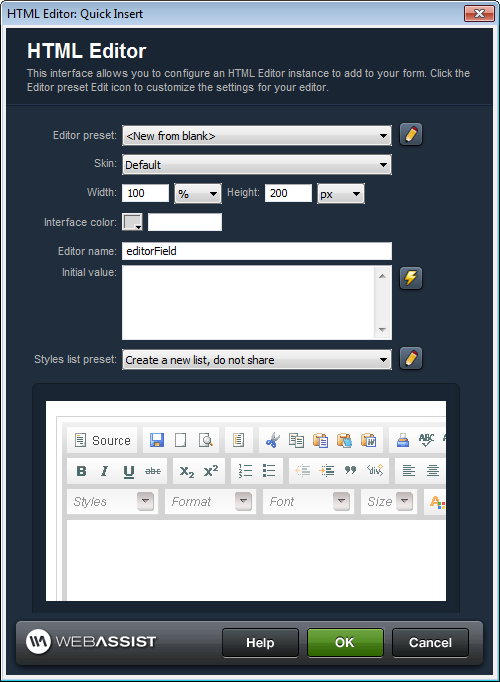Open the Styles combo in editor toolbar
Image resolution: width=500 pixels, height=682 pixels.
[112, 501]
